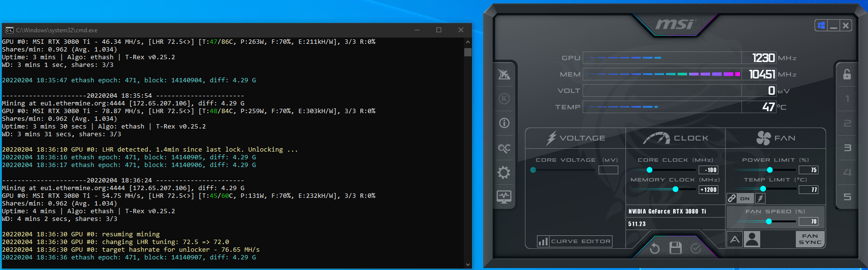Toggle the power/temp link chain icon

click(x=731, y=198)
